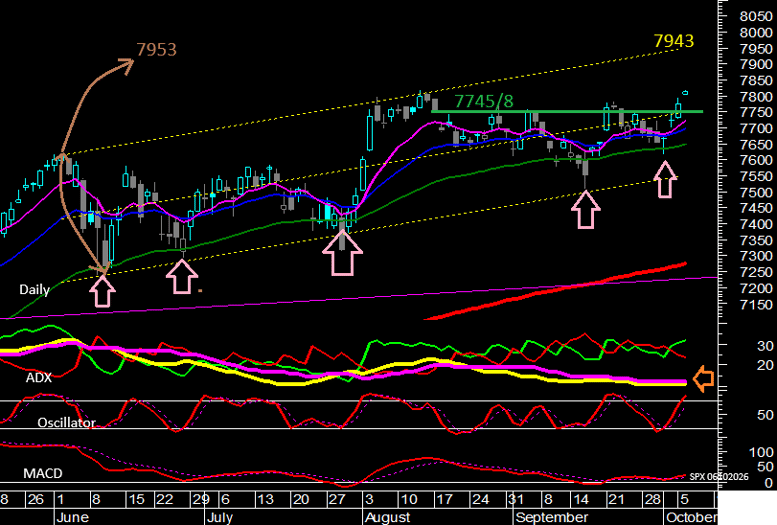The width and height of the screenshot is (777, 525).
Task: Click the 7400 price axis label
Action: coord(756,224)
